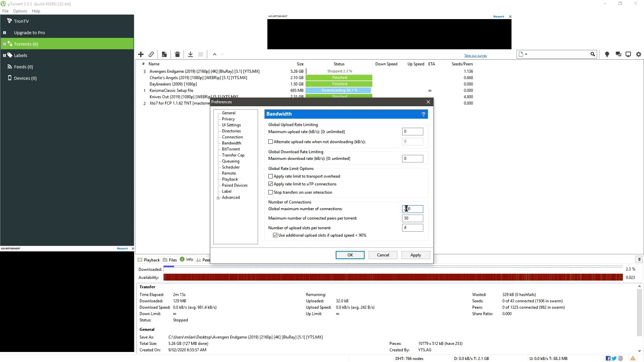The image size is (644, 362).
Task: Select Transfer Cap in Preferences tree
Action: click(x=233, y=155)
